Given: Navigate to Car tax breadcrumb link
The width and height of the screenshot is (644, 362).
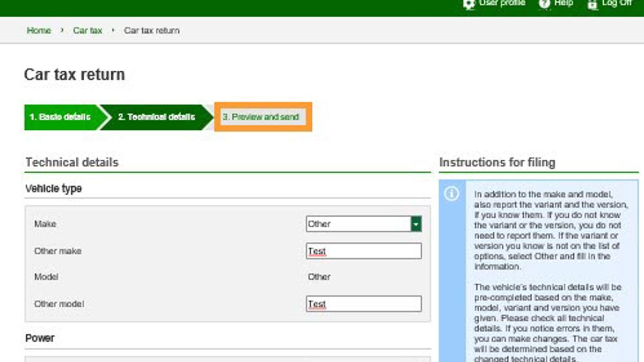Looking at the screenshot, I should (87, 31).
